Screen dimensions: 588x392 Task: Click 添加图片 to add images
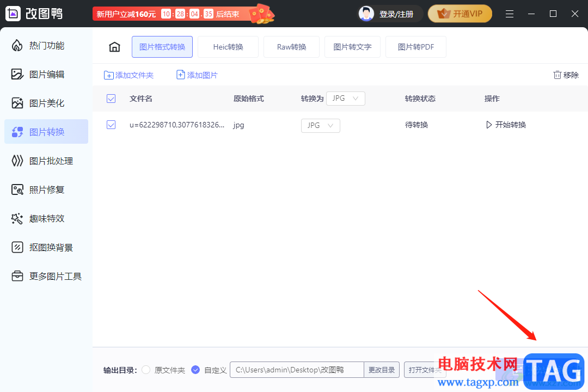pos(197,75)
